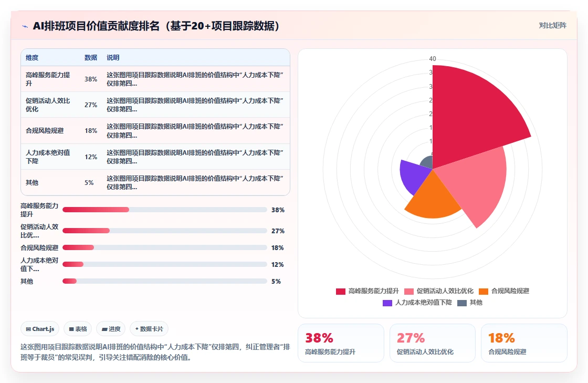Click the 合规风险规避 18% progress bar
588x383 pixels.
165,247
